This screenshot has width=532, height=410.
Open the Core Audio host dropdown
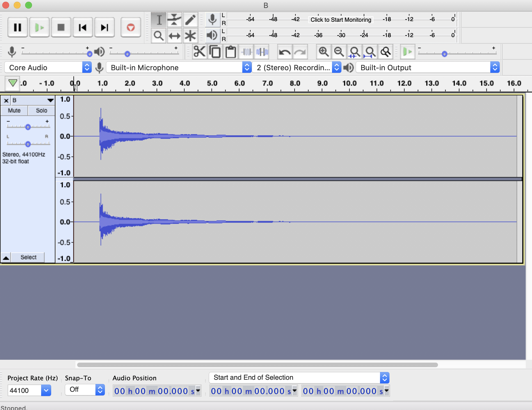pos(48,68)
